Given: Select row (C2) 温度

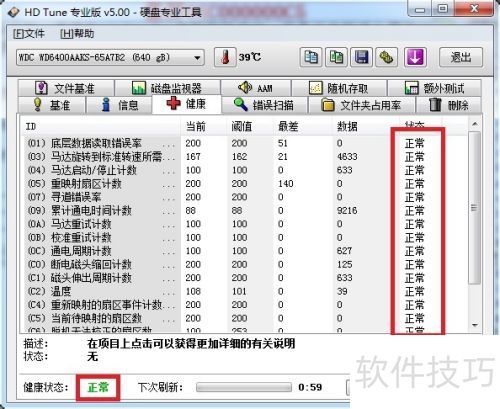Looking at the screenshot, I should (x=243, y=292).
